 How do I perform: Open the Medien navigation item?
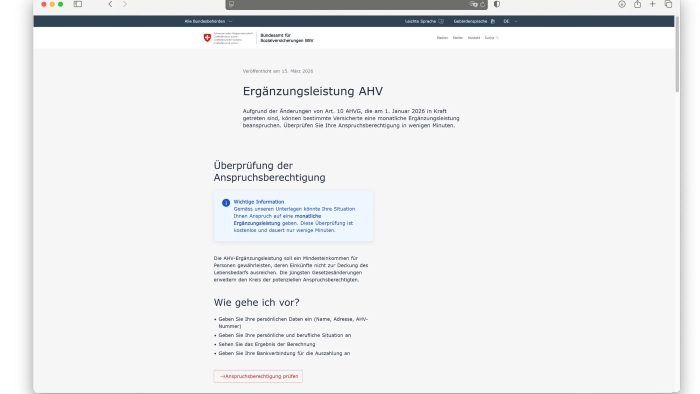pyautogui.click(x=442, y=38)
